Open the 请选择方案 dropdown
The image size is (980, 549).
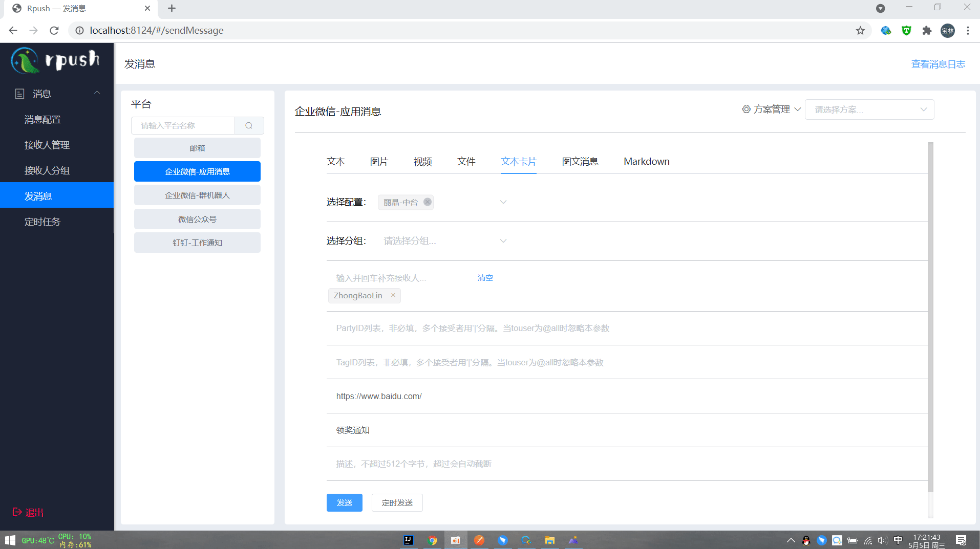pyautogui.click(x=869, y=109)
